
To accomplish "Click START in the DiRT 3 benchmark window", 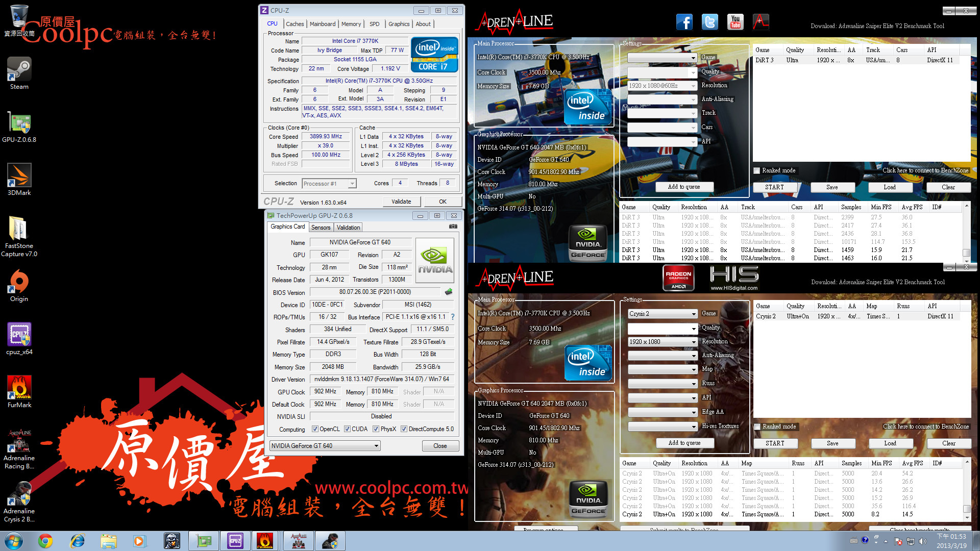I will [x=774, y=187].
